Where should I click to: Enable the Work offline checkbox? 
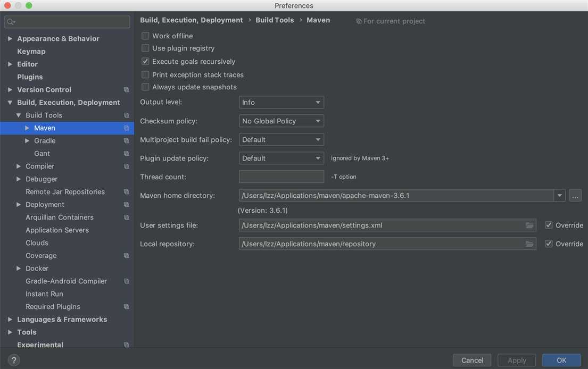[x=145, y=36]
